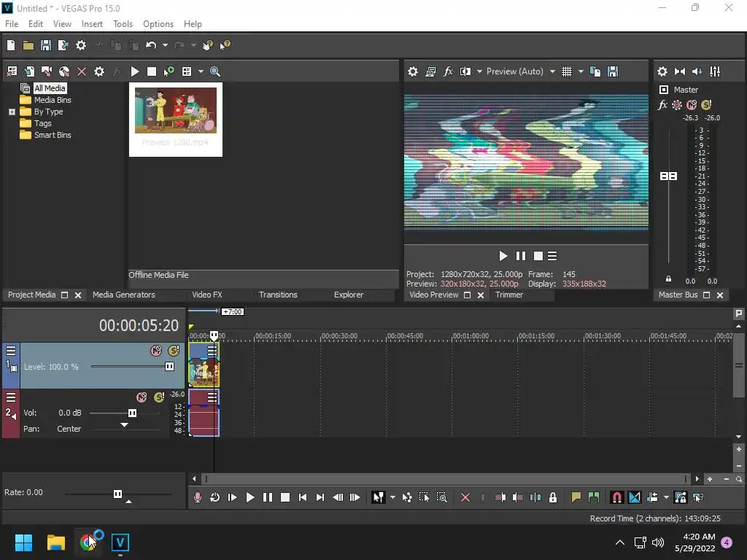Click the Record button in transport bar
This screenshot has height=560, width=747.
[x=197, y=497]
